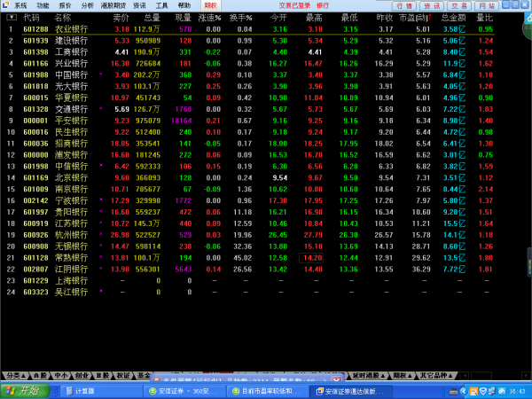This screenshot has width=532, height=399.
Task: Click the horizontal scrollbar left arrow
Action: click(465, 375)
